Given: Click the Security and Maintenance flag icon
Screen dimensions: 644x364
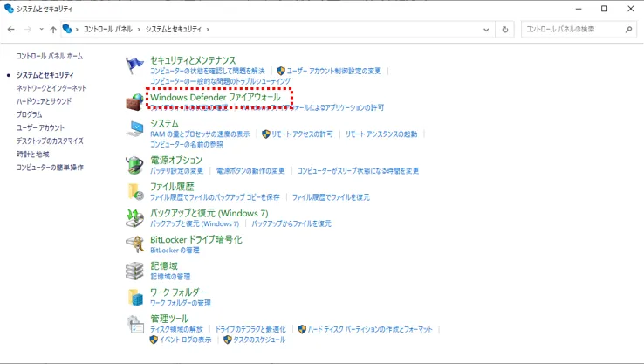Looking at the screenshot, I should point(134,65).
